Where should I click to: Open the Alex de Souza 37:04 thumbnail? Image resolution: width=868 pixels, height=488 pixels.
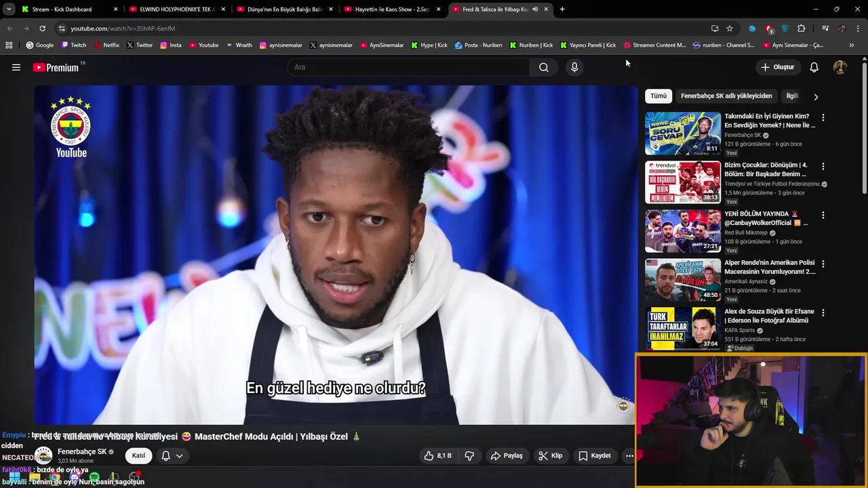[683, 329]
